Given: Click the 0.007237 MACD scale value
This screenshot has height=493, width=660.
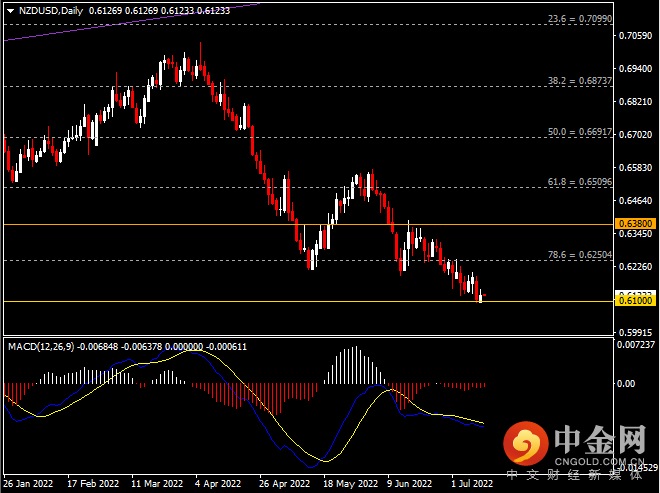Looking at the screenshot, I should (636, 345).
